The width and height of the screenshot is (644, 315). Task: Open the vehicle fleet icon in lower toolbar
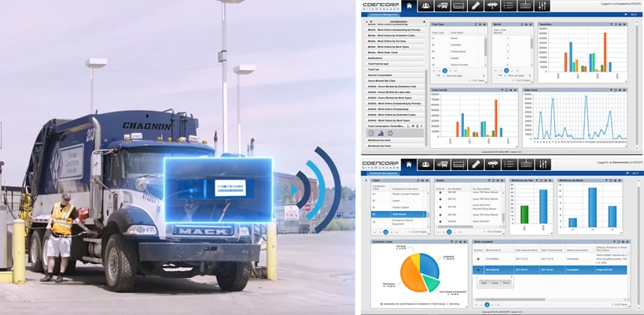tap(443, 165)
